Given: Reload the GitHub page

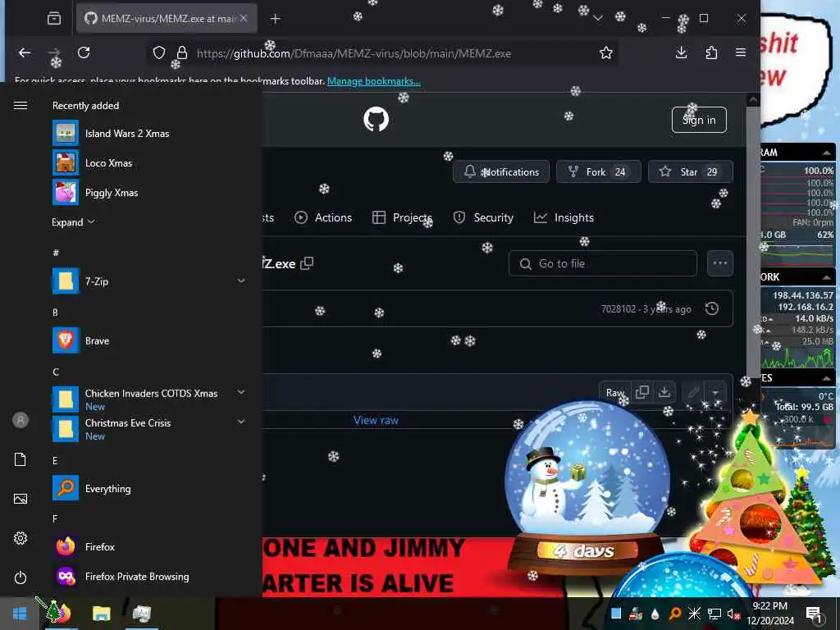Looking at the screenshot, I should (x=84, y=52).
